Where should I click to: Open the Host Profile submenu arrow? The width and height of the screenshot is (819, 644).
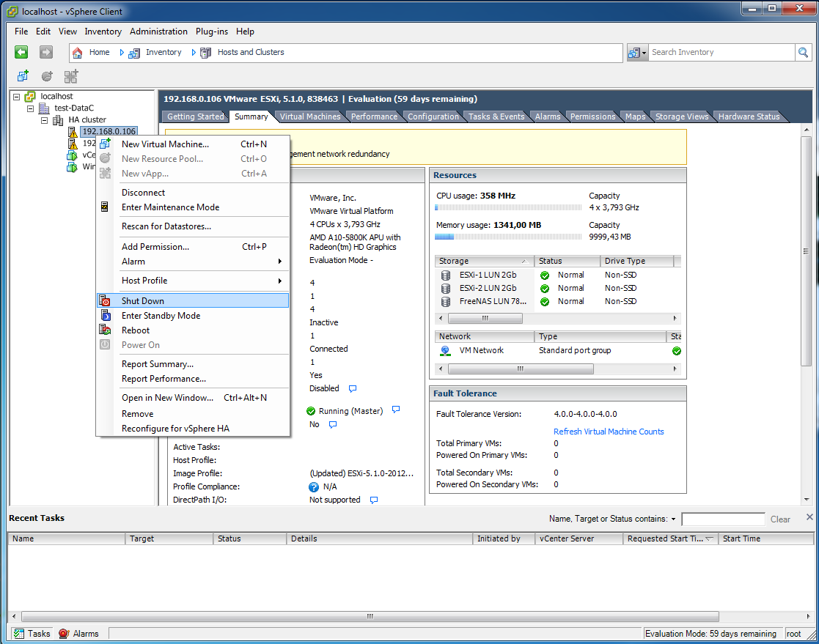click(280, 281)
